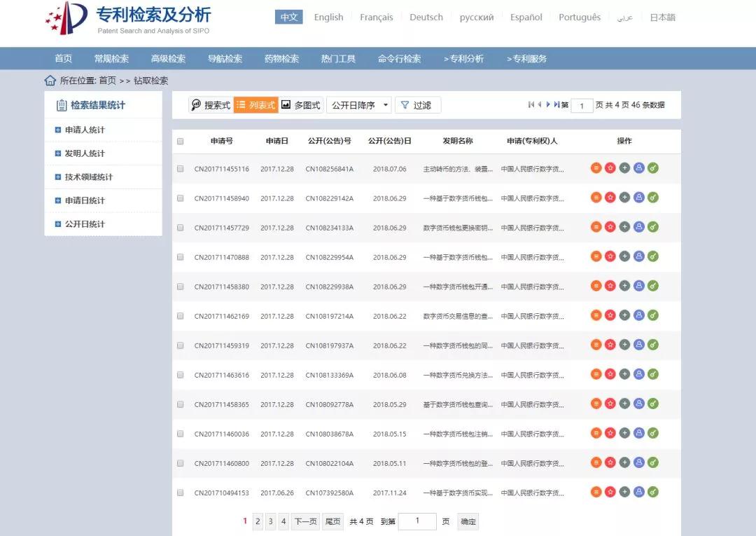Click the page number input field
The width and height of the screenshot is (756, 536).
click(x=417, y=521)
